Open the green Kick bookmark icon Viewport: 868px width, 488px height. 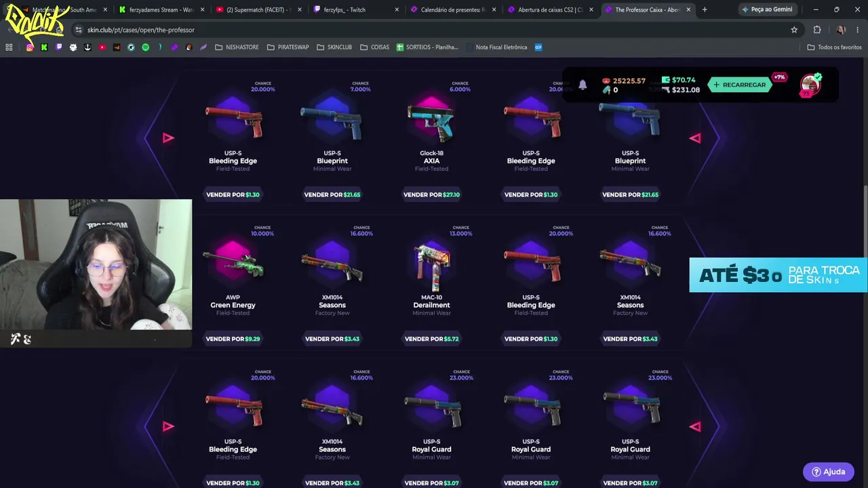click(x=44, y=47)
